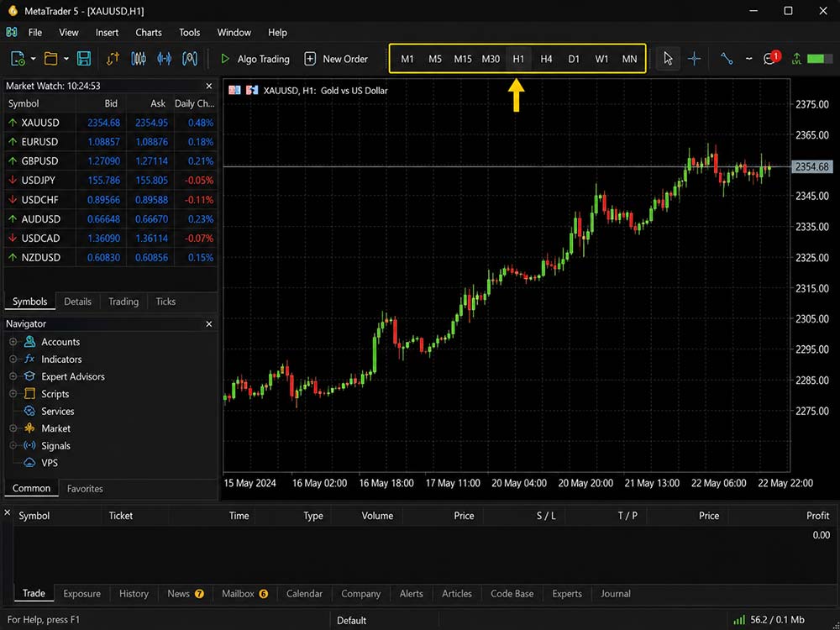Toggle Algo Trading
Image resolution: width=840 pixels, height=630 pixels.
(255, 59)
